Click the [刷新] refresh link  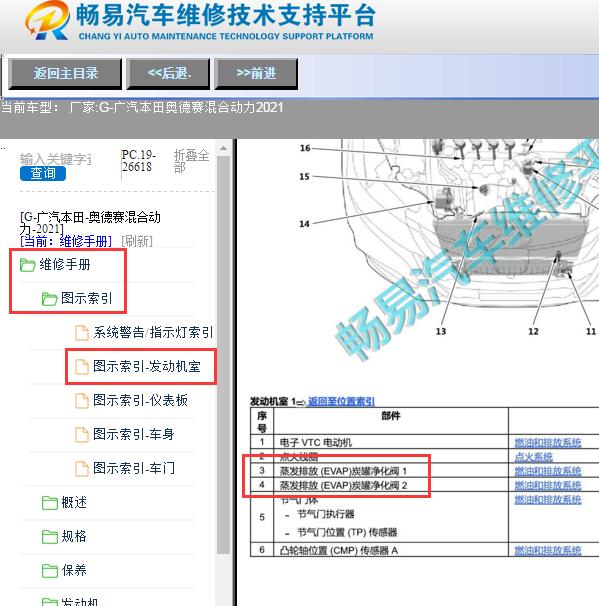click(x=137, y=241)
